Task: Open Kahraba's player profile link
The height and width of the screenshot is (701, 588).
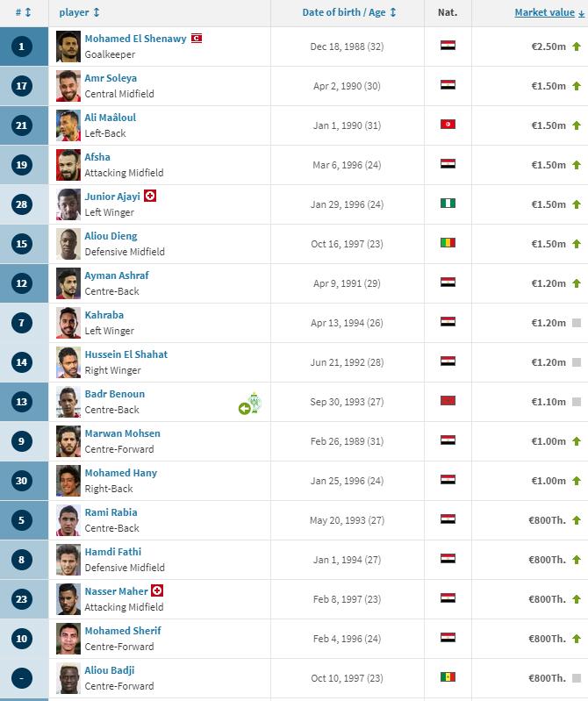Action: pyautogui.click(x=104, y=315)
